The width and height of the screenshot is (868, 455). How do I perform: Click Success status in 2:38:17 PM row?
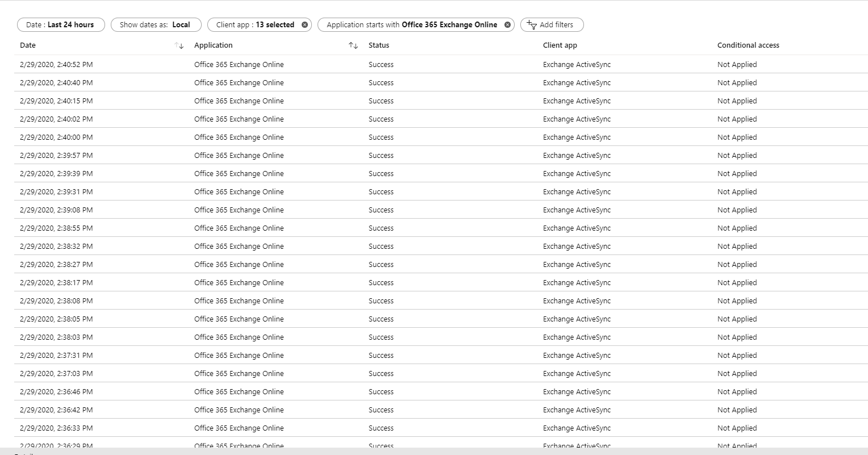[381, 283]
